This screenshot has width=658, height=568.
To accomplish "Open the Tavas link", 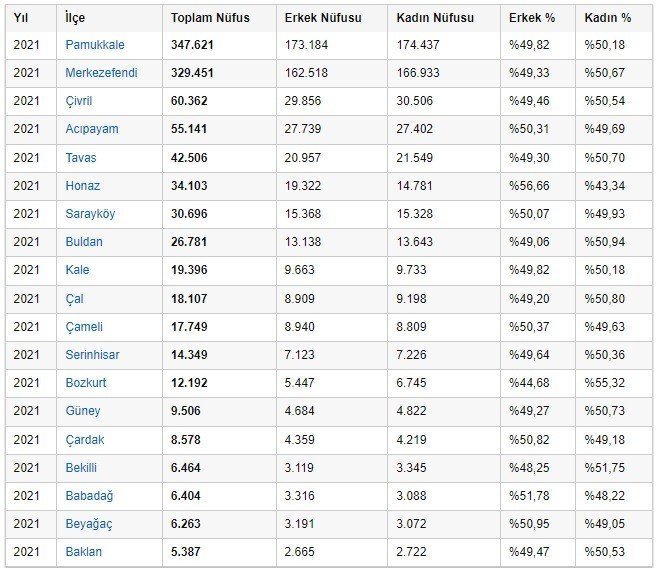I will [81, 158].
